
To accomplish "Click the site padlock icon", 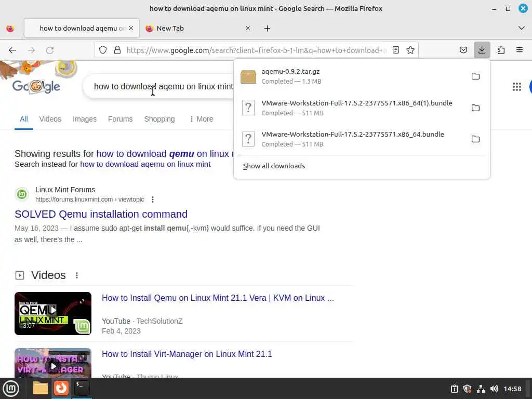I will (117, 50).
